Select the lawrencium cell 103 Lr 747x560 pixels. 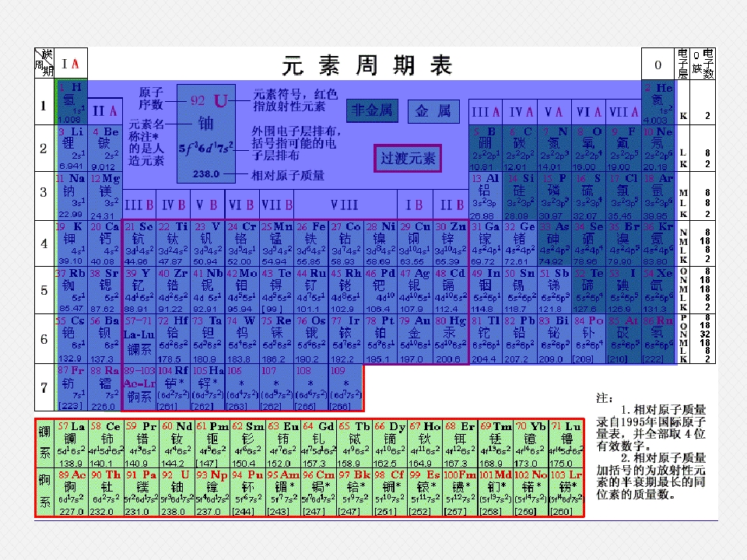[x=566, y=492]
